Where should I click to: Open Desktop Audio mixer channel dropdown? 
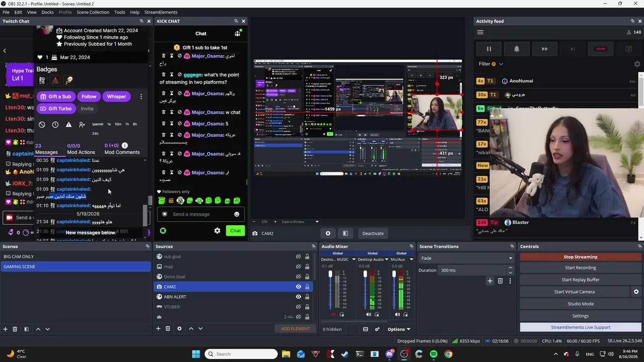click(x=386, y=259)
